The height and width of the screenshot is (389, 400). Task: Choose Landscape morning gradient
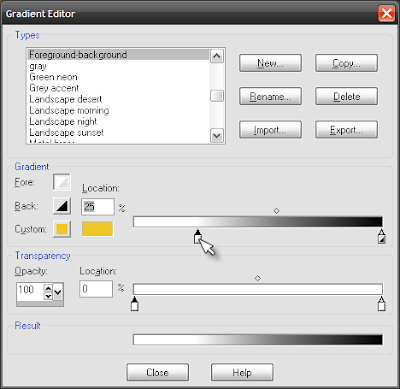click(118, 110)
